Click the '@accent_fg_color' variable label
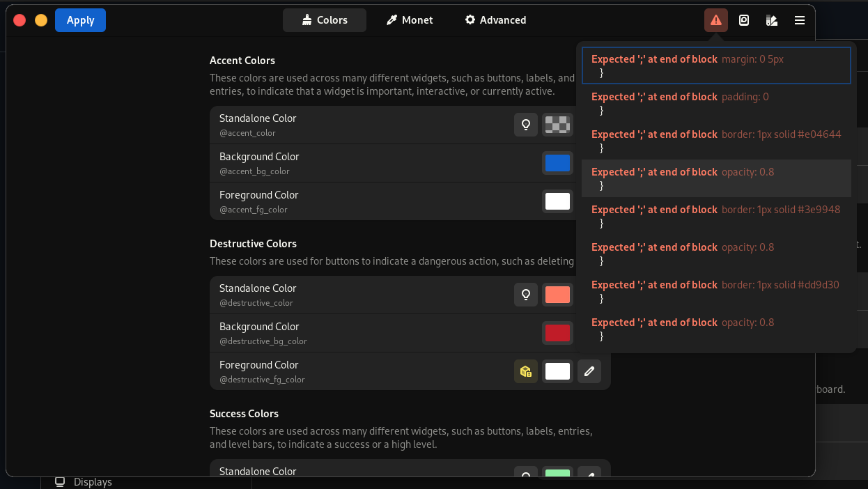This screenshot has height=489, width=868. [x=254, y=210]
